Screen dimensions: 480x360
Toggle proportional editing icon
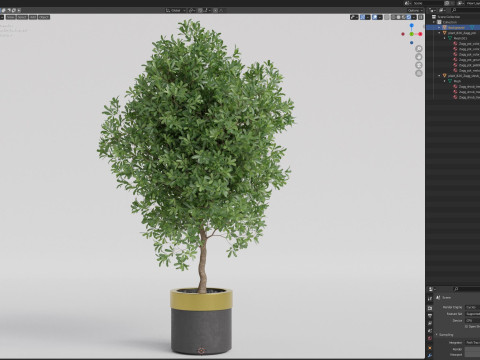215,10
